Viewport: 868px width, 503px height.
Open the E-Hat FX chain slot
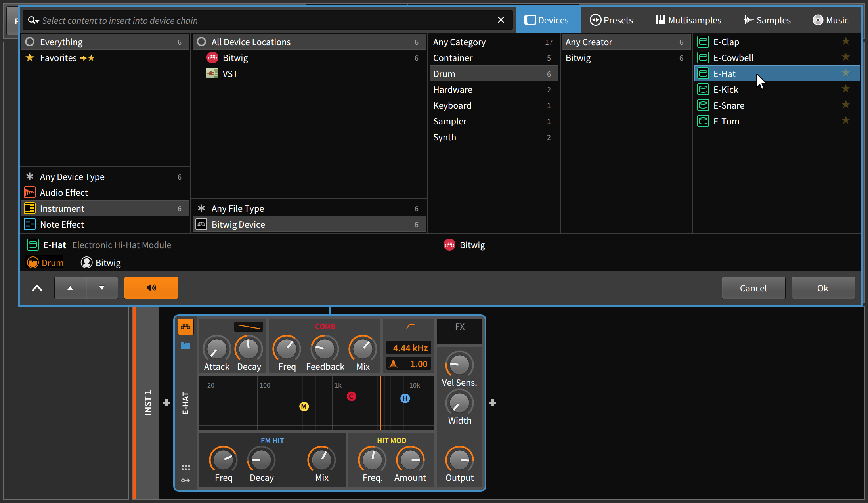coord(460,331)
